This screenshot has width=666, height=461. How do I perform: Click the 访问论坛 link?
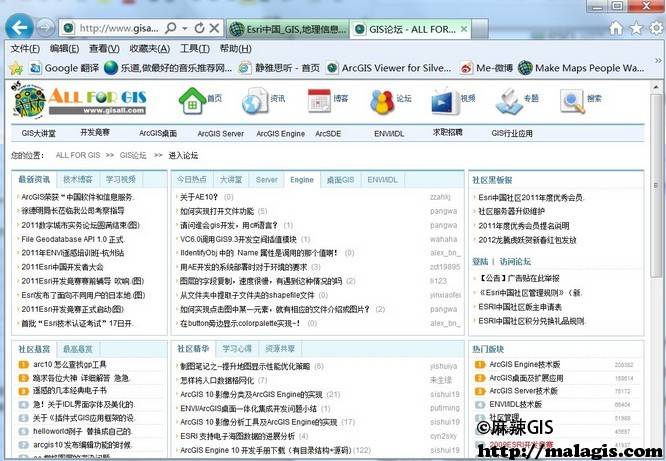pos(515,262)
